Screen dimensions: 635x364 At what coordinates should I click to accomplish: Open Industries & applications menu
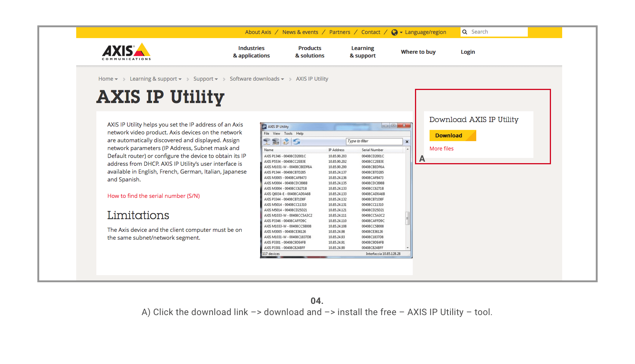click(x=251, y=52)
